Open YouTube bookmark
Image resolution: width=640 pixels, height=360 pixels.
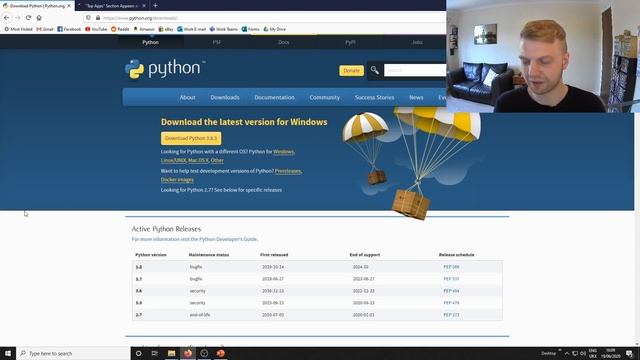(96, 29)
